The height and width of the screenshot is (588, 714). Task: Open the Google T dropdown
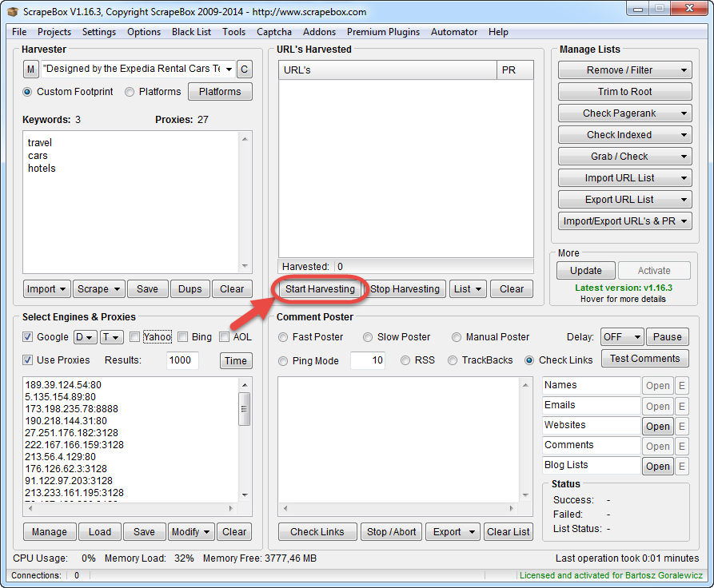pos(112,337)
